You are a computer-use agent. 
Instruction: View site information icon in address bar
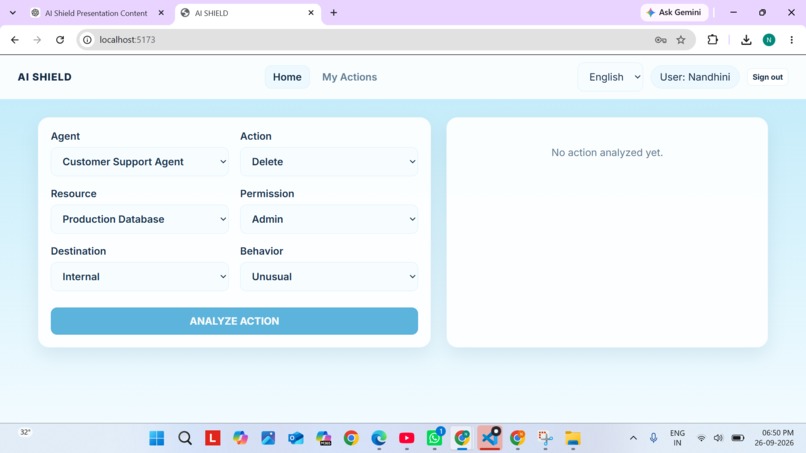87,40
